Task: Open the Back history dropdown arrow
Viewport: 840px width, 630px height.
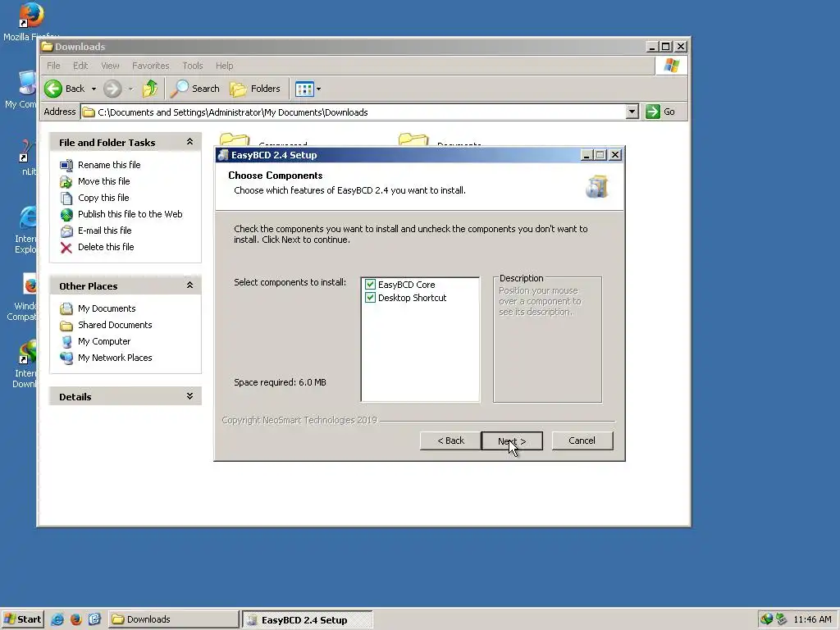Action: (94, 89)
